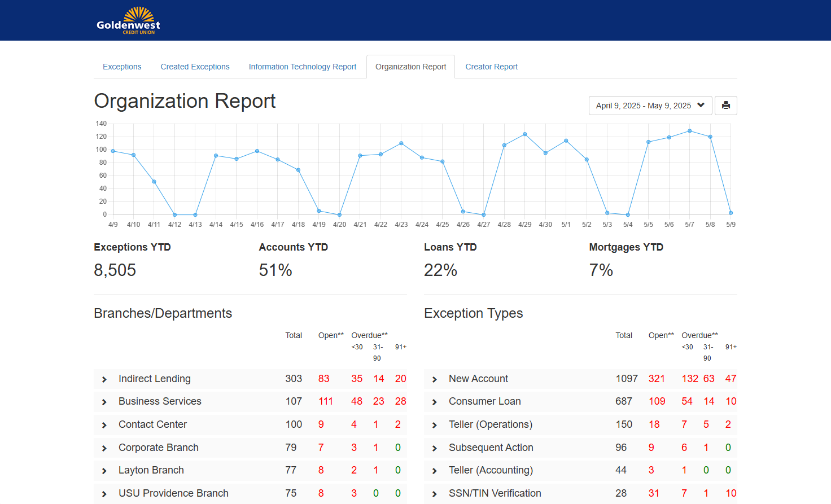Expand the Layton Branch row
Screen dimensions: 831x504
pyautogui.click(x=104, y=471)
